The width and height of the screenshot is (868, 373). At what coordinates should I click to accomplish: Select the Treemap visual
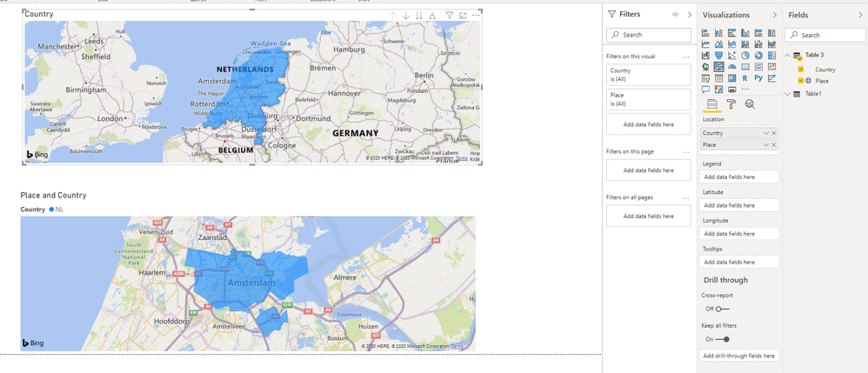click(x=771, y=55)
